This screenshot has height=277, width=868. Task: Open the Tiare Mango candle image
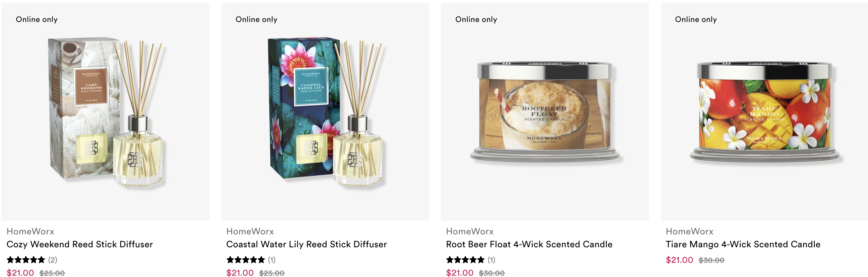(x=764, y=112)
